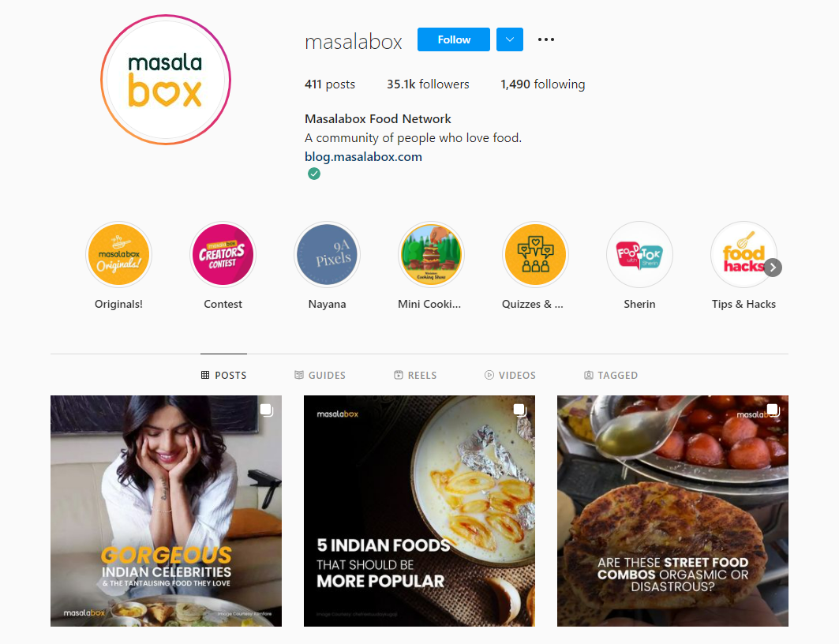
Task: Open the blog.masalabox.com link
Action: pos(363,157)
